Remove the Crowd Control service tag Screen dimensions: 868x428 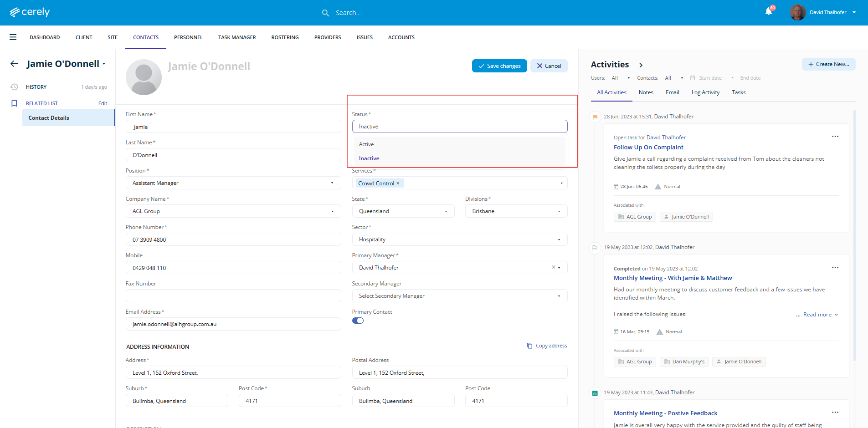[398, 183]
